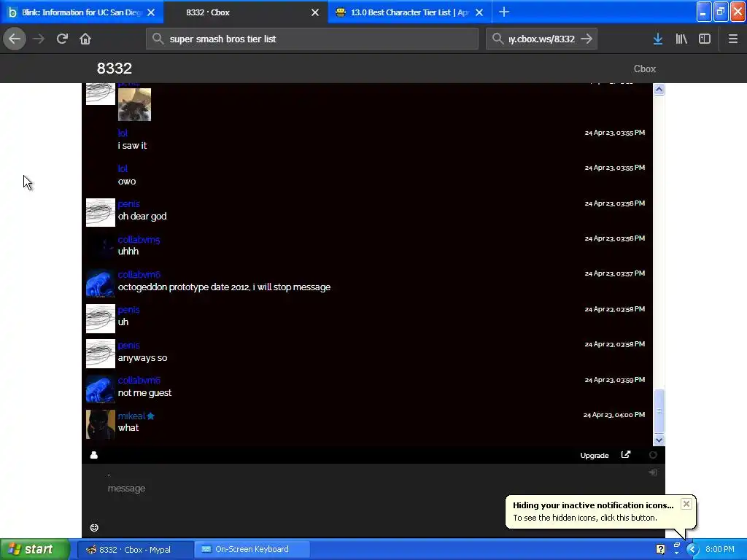The height and width of the screenshot is (560, 747).
Task: Open the new tab plus button
Action: coord(504,12)
